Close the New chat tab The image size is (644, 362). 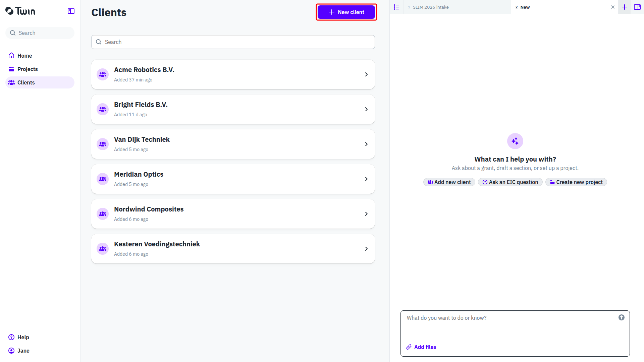tap(613, 7)
